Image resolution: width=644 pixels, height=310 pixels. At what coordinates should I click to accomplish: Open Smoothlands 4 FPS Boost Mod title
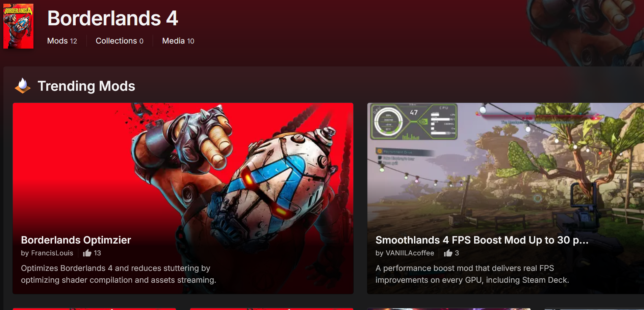point(482,240)
